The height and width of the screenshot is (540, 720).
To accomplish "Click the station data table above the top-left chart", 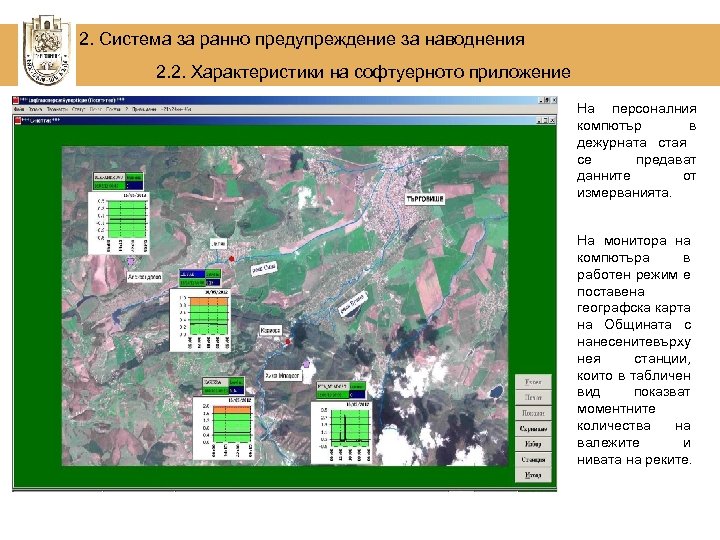I will [x=118, y=181].
